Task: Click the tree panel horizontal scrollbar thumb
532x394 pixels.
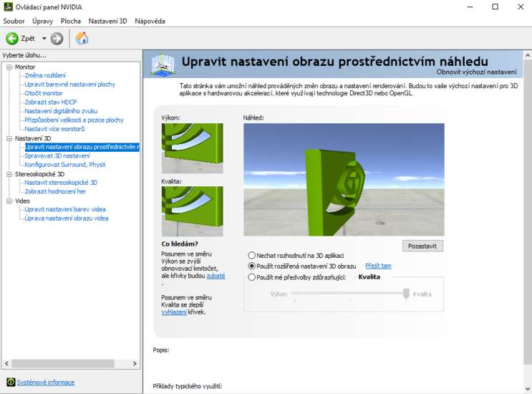Action: point(63,363)
